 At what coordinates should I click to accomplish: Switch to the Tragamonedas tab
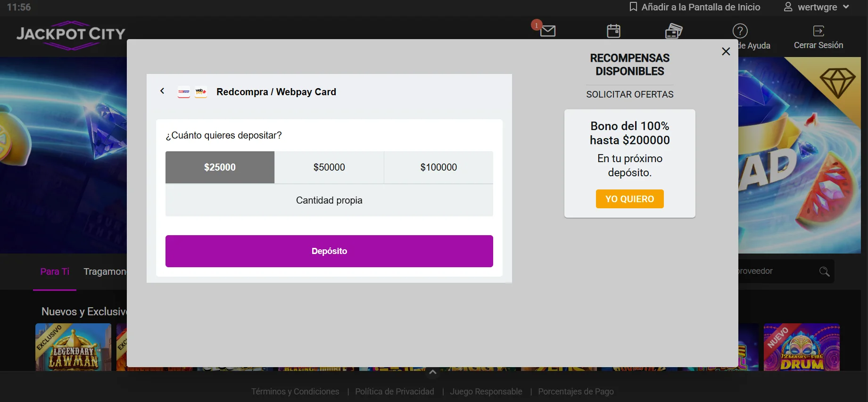click(x=105, y=271)
